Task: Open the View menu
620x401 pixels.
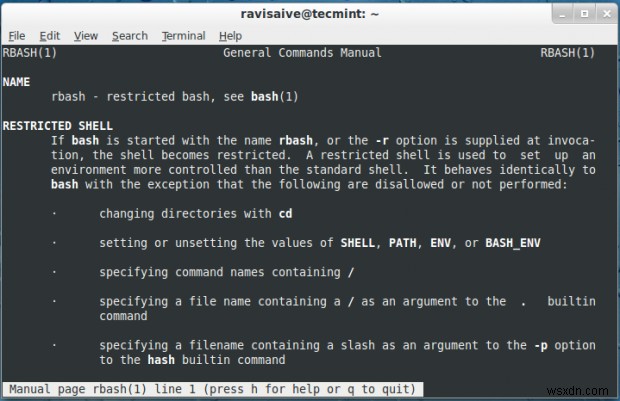Action: tap(86, 36)
